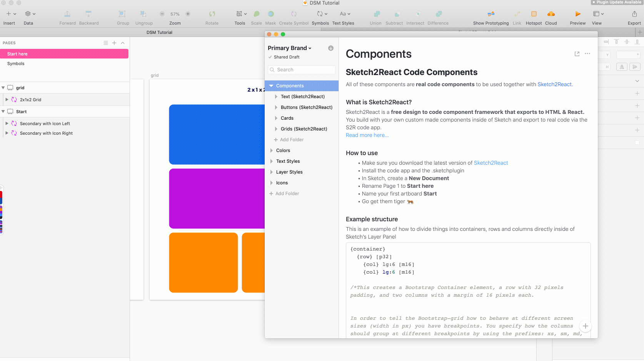This screenshot has width=644, height=361.
Task: Click the round plus button in DSM
Action: point(585,326)
